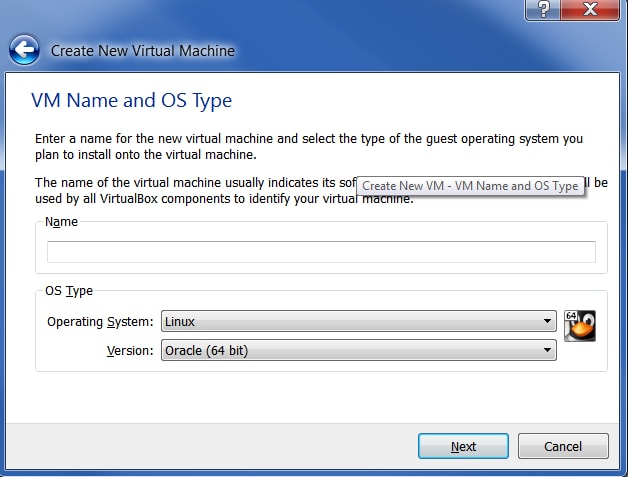
Task: Click the question mark help button
Action: [x=542, y=9]
